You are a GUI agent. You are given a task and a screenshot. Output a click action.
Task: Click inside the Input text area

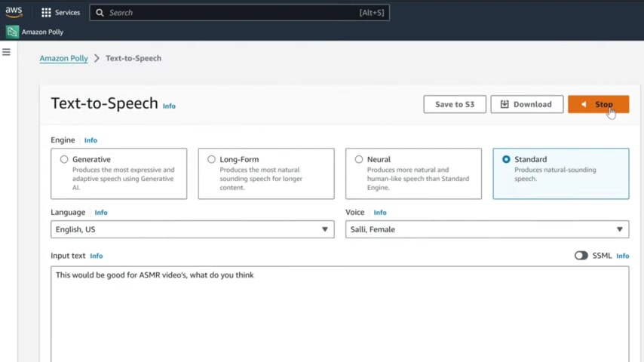click(x=339, y=314)
